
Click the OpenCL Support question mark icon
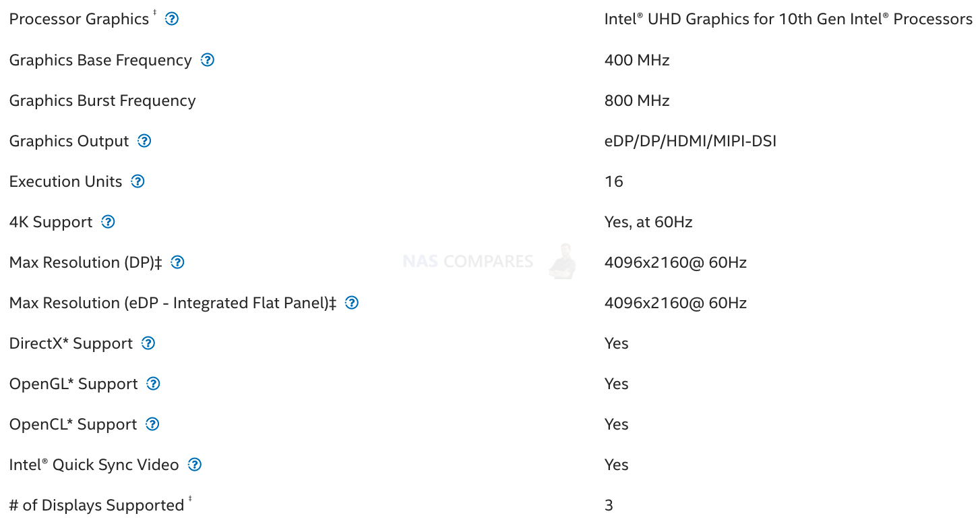[x=152, y=424]
